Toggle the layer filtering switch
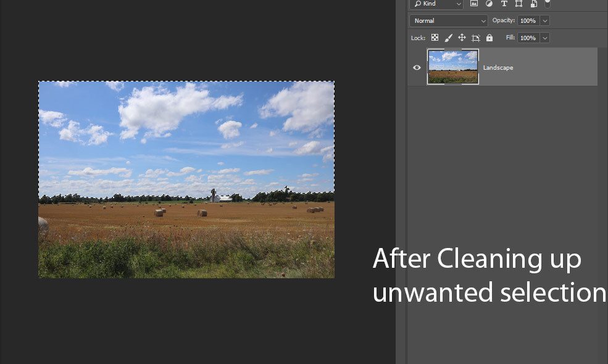The width and height of the screenshot is (608, 364). click(x=548, y=3)
